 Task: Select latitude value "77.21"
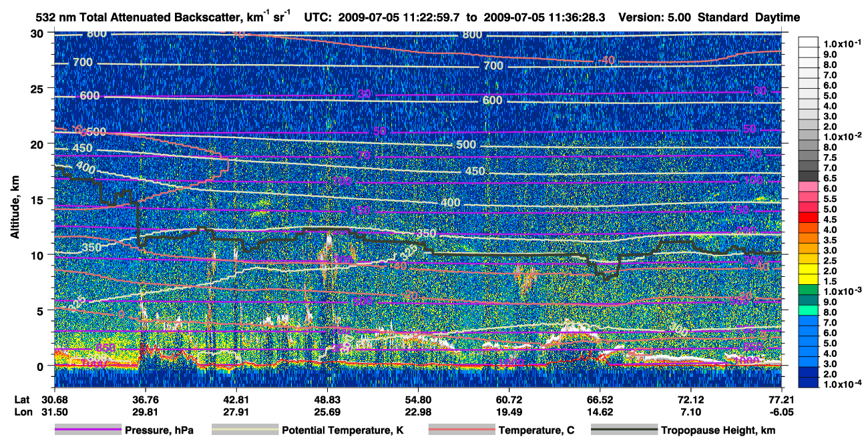781,399
